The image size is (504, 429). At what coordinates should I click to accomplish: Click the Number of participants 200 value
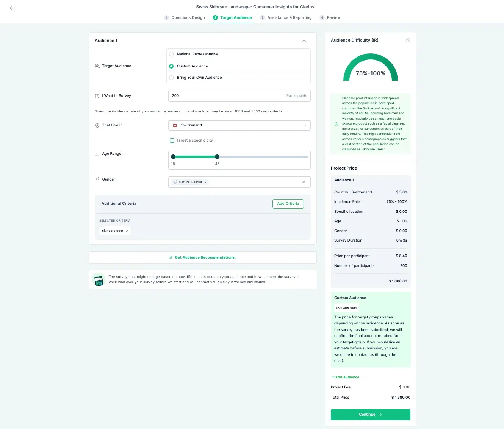[404, 266]
